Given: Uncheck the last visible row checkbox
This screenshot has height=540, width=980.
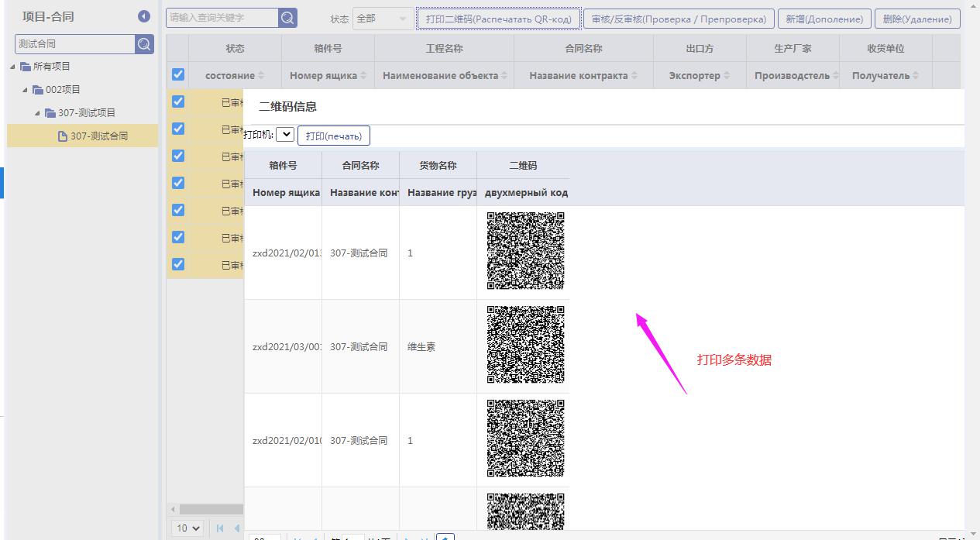Looking at the screenshot, I should 178,264.
